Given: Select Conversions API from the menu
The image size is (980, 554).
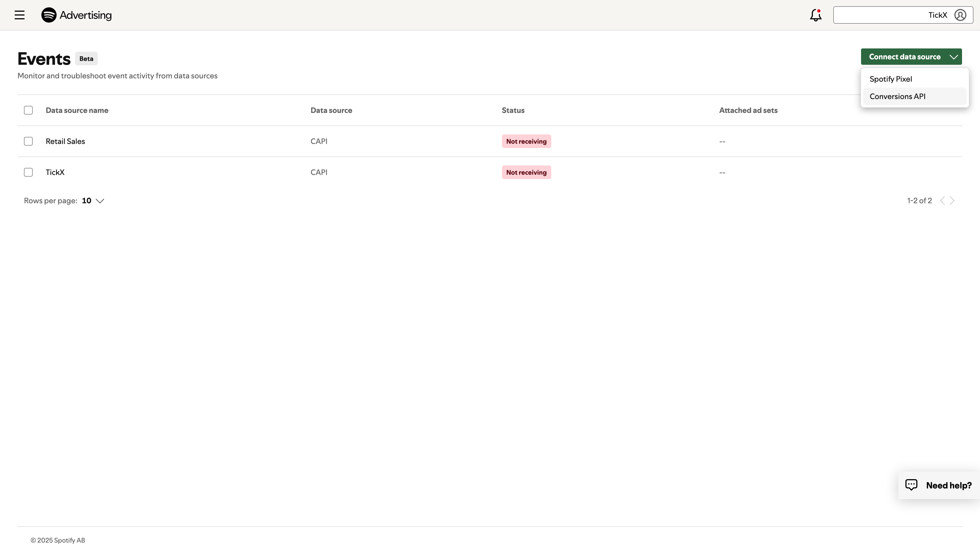Looking at the screenshot, I should (898, 96).
